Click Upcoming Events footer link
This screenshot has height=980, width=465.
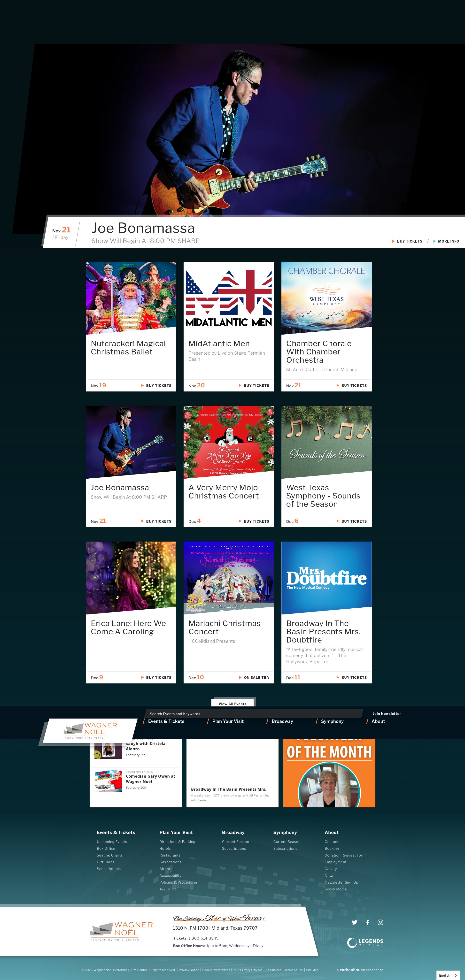coord(112,842)
